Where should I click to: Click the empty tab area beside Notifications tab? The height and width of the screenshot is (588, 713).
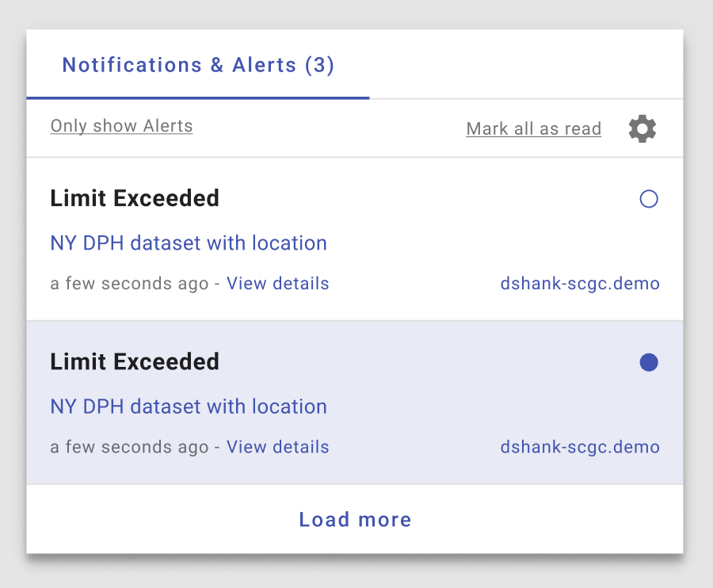(526, 64)
